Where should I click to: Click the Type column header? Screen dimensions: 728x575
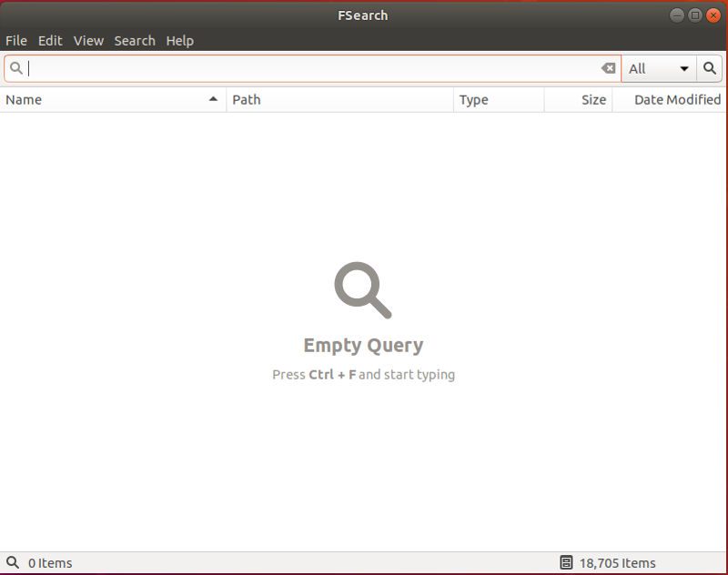coord(491,99)
